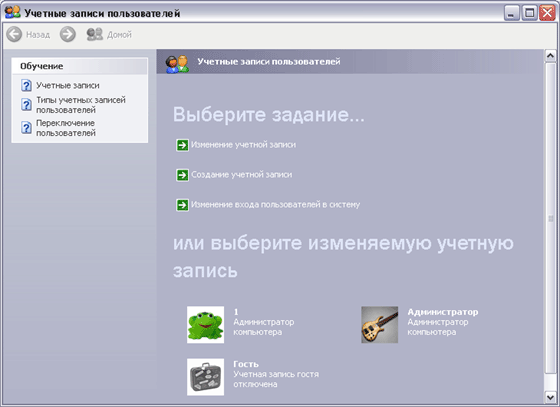Click the scrollbar down arrow
Screen dimensions: 560x407
[550, 397]
